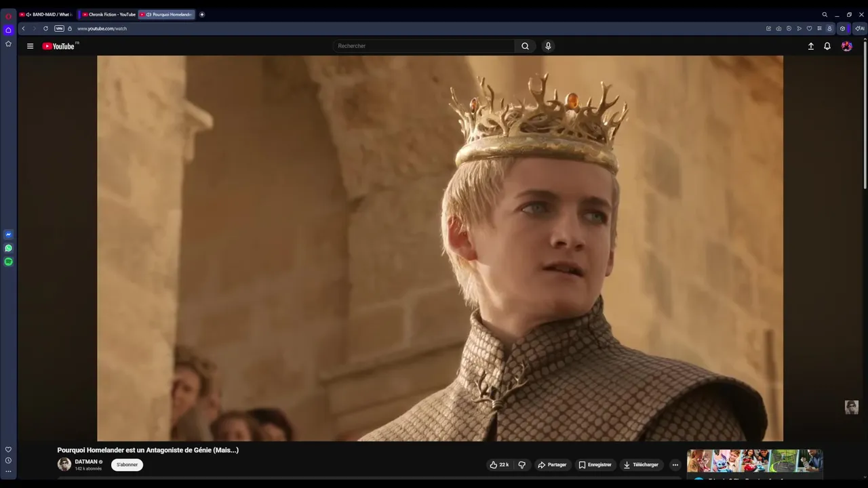Take a snapshot with the camera icon
Screen dimensions: 868x488
[778, 28]
